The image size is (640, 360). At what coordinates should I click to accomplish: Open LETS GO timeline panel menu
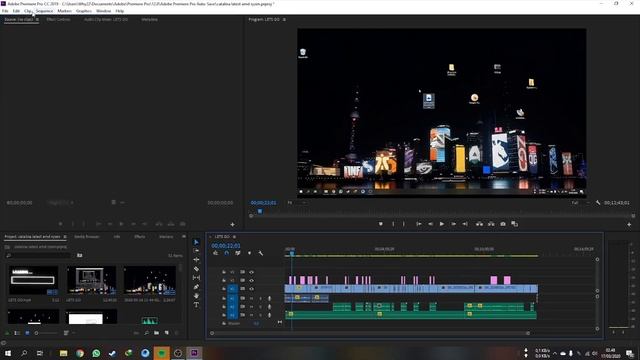click(x=234, y=237)
